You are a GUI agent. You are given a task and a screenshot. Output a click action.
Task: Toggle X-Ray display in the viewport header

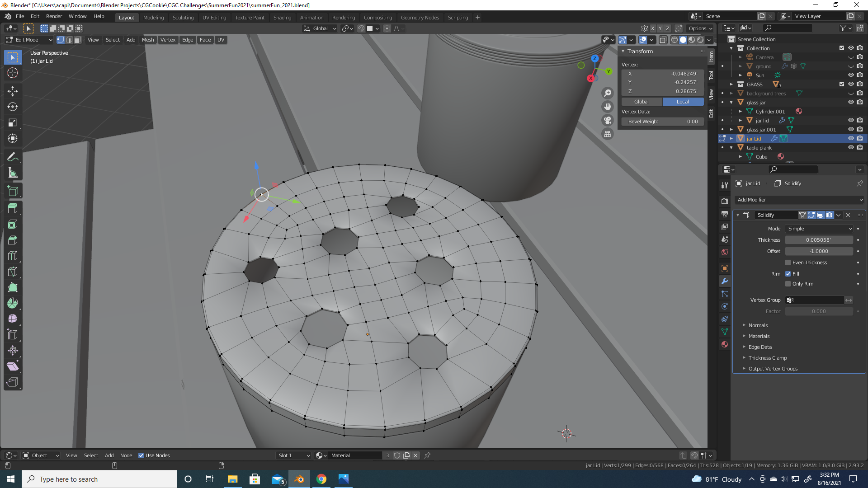coord(663,40)
